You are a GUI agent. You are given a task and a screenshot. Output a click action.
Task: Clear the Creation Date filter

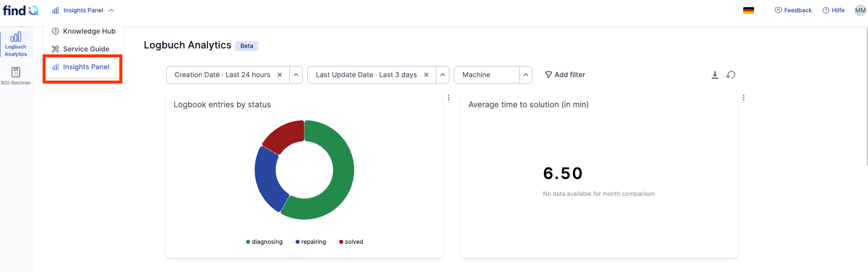point(280,75)
